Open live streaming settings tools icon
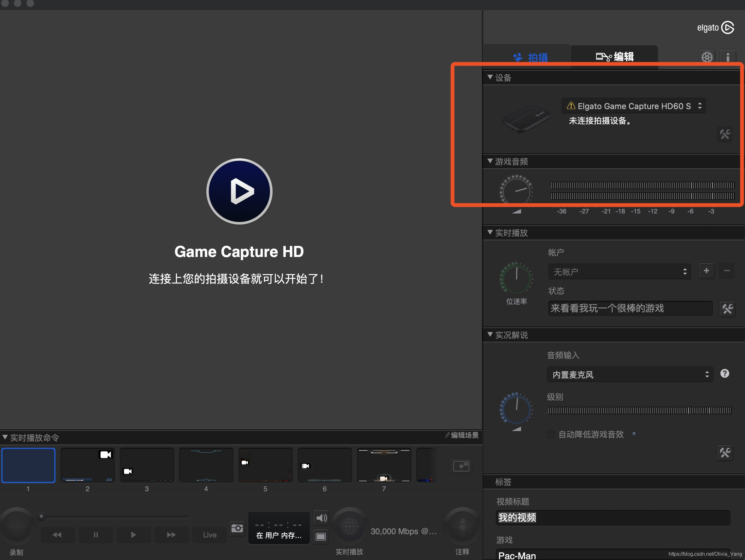745x560 pixels. 727,308
